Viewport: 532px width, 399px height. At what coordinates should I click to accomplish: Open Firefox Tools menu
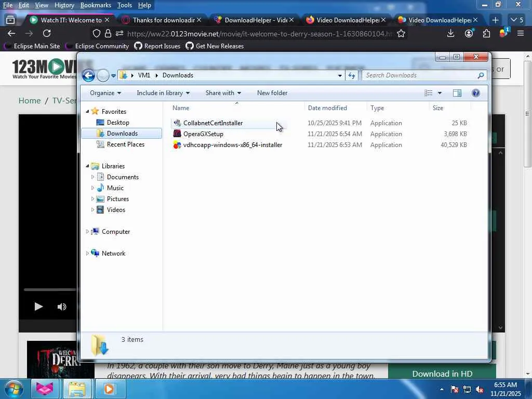coord(125,5)
